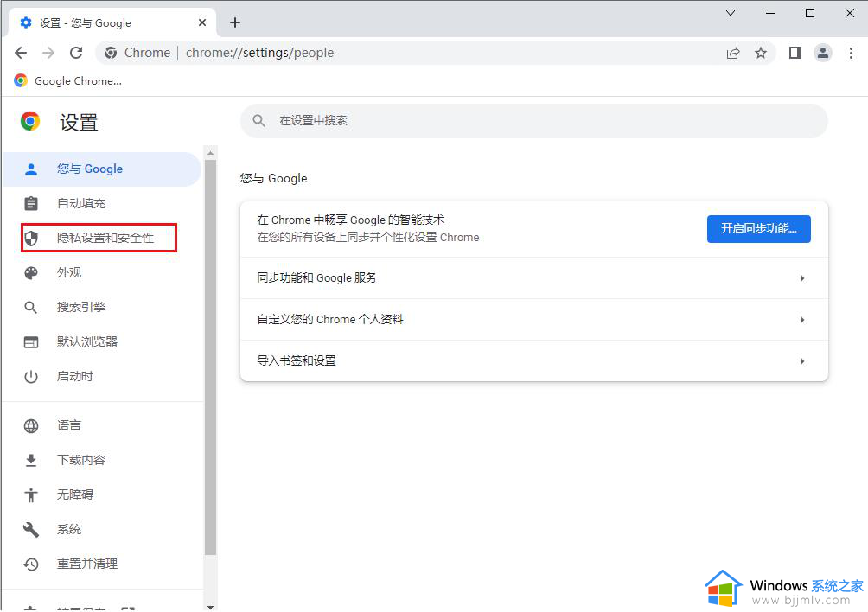Close the 设置 - 您与 Google tab
Screen dimensions: 868x612
202,22
